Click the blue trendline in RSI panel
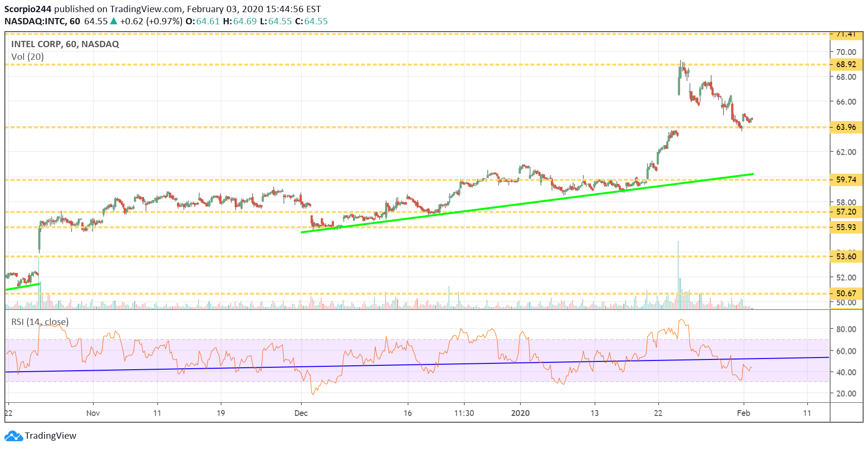The image size is (868, 449). 417,364
